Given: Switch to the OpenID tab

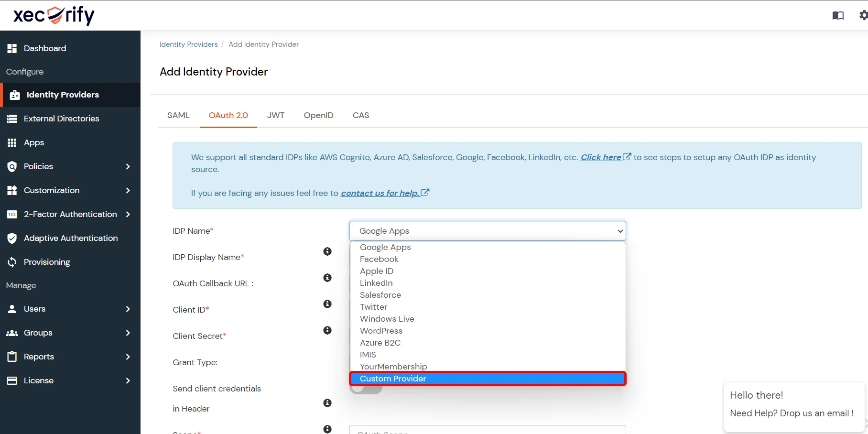Looking at the screenshot, I should [319, 115].
